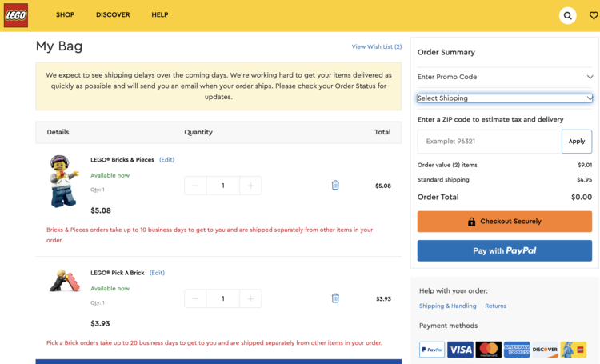This screenshot has width=600, height=364.
Task: Open the Select Shipping dropdown
Action: [x=505, y=98]
